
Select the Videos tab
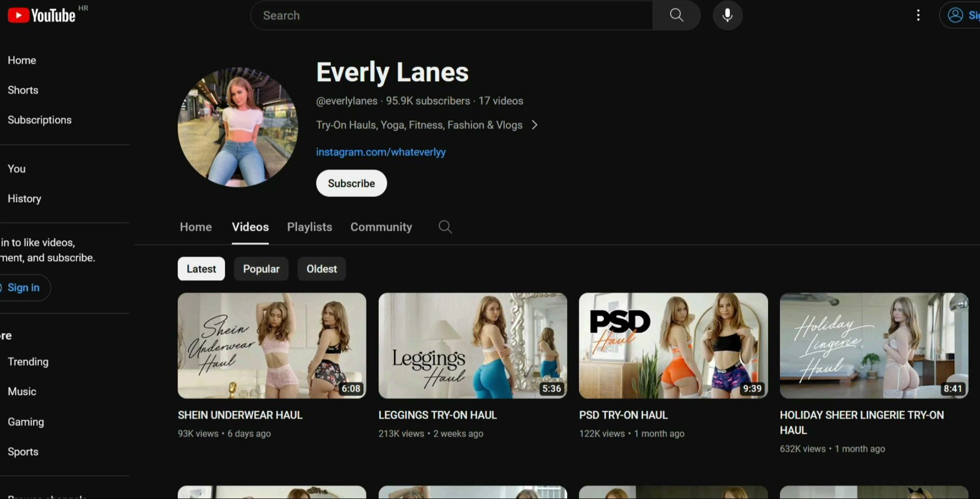[x=250, y=227]
